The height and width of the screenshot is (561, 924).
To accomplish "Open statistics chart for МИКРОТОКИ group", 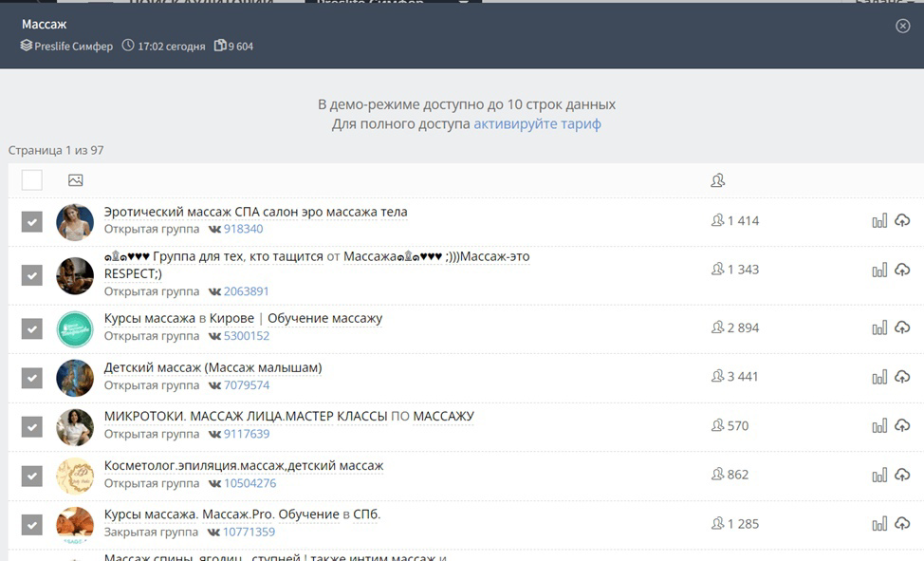I will click(879, 426).
